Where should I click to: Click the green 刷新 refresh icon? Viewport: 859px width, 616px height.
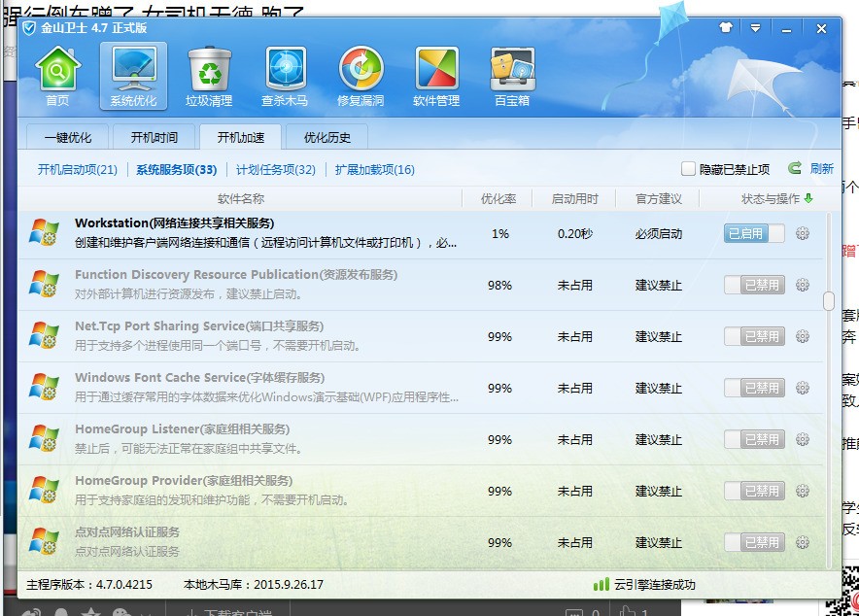pyautogui.click(x=795, y=169)
